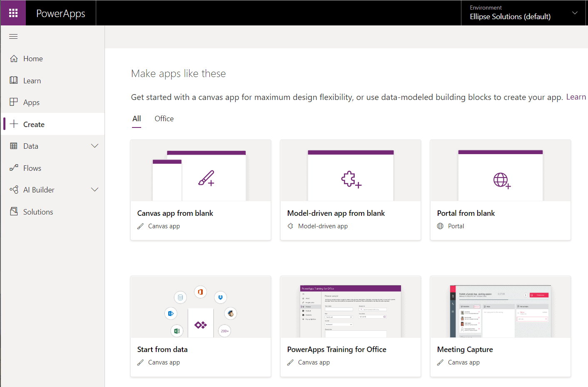Click Canvas app from blank title
Viewport: 588px width, 387px height.
point(175,213)
